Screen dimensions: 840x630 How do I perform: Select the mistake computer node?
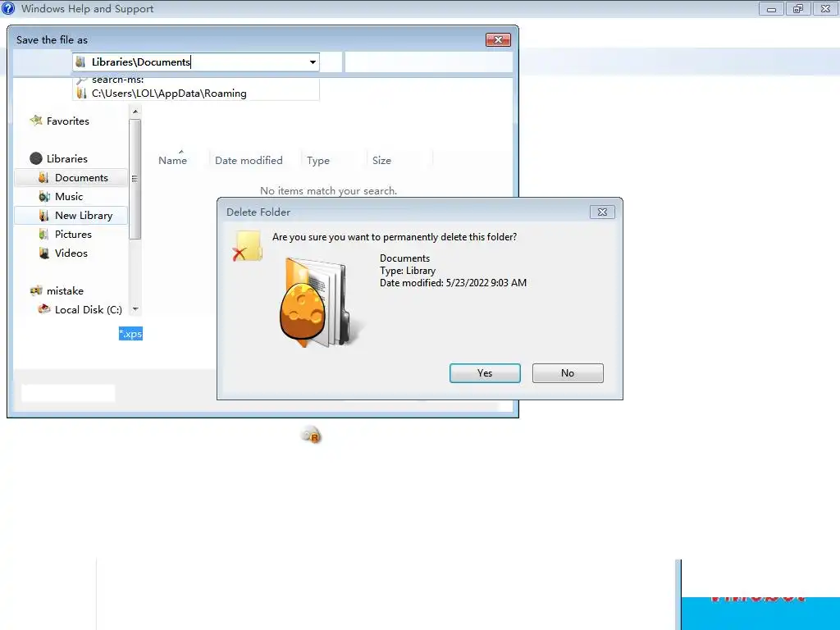point(65,291)
